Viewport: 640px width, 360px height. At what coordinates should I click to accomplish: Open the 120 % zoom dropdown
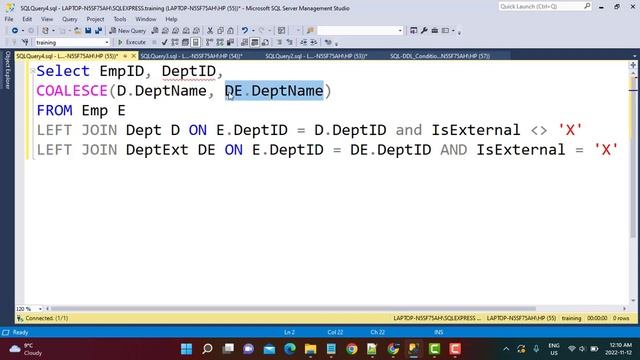coord(40,309)
